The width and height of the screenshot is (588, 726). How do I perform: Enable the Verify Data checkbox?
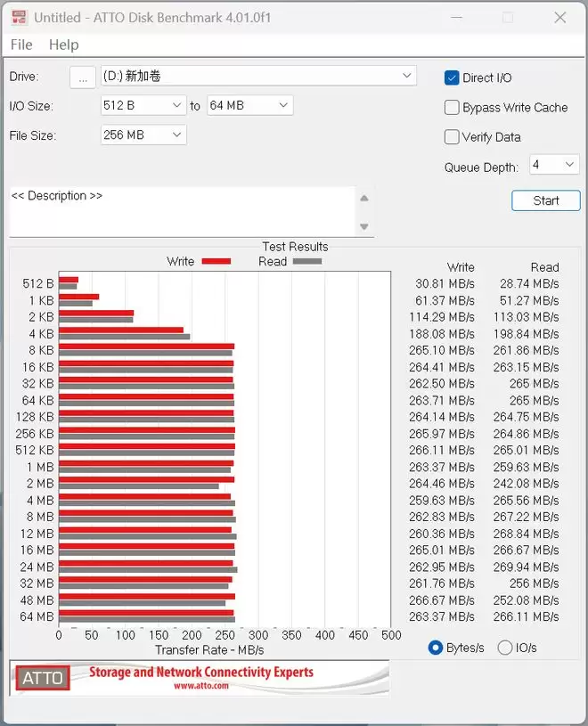(452, 137)
